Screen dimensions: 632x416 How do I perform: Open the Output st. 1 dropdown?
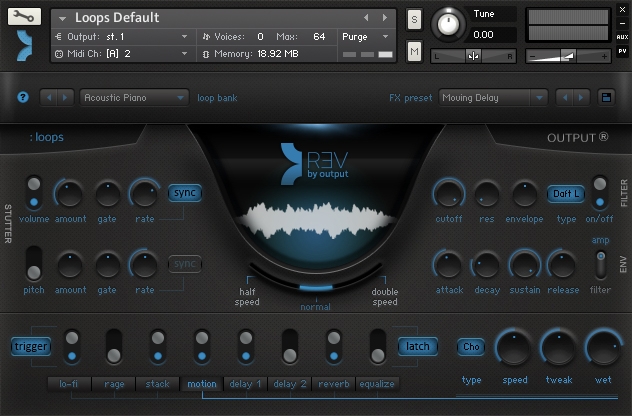121,37
